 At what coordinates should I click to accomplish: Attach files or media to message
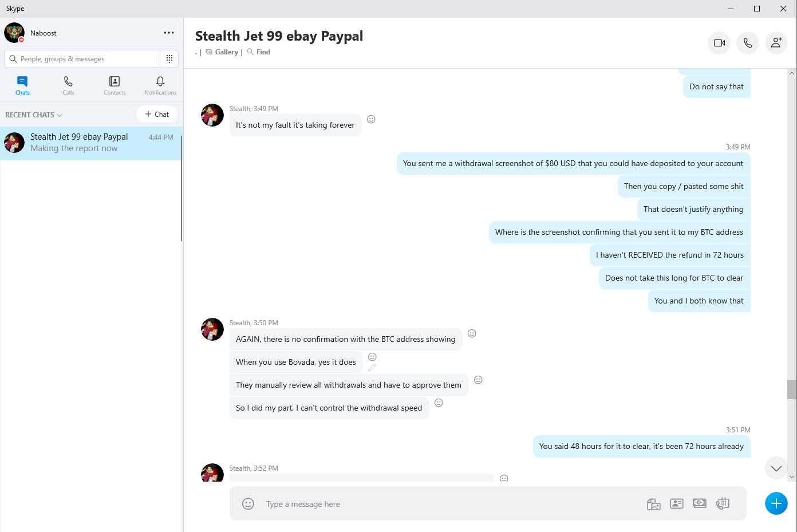[x=654, y=504]
